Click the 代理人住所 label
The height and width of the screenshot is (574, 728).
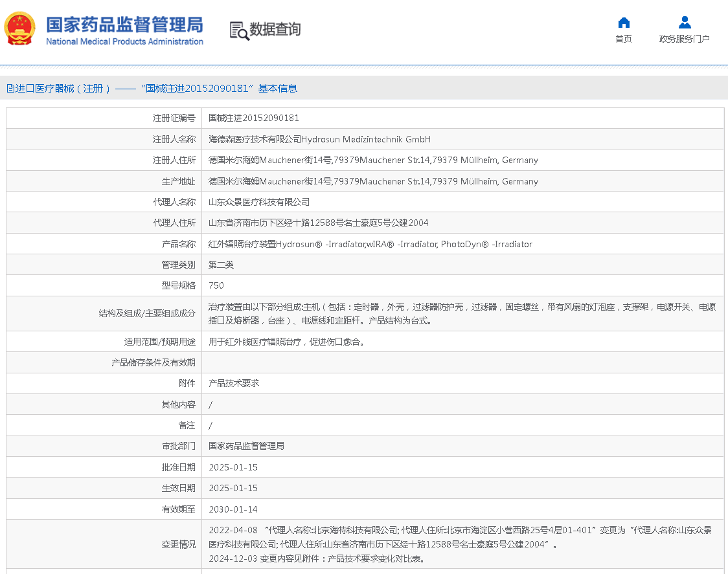[x=174, y=223]
